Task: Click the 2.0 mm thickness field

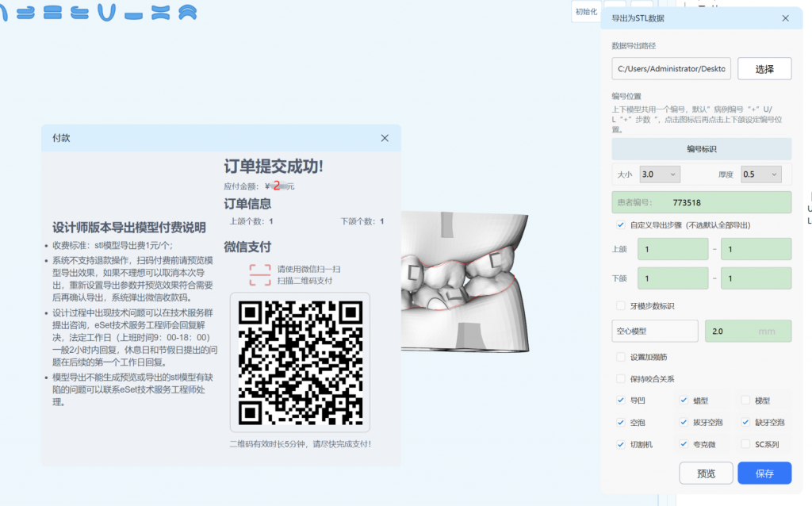Action: coord(749,331)
